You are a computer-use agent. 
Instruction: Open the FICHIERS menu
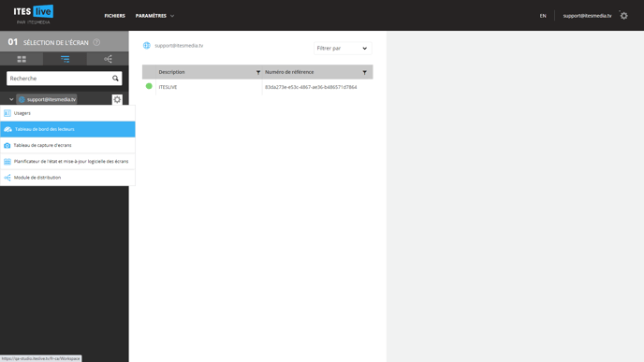[114, 16]
